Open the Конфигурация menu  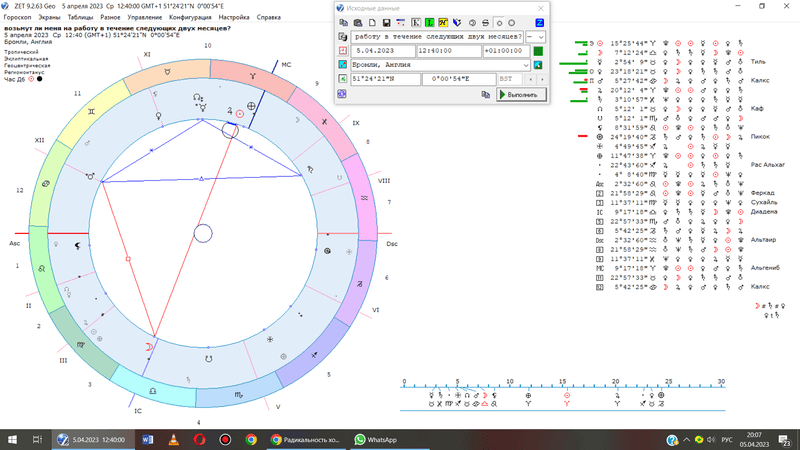coord(190,17)
